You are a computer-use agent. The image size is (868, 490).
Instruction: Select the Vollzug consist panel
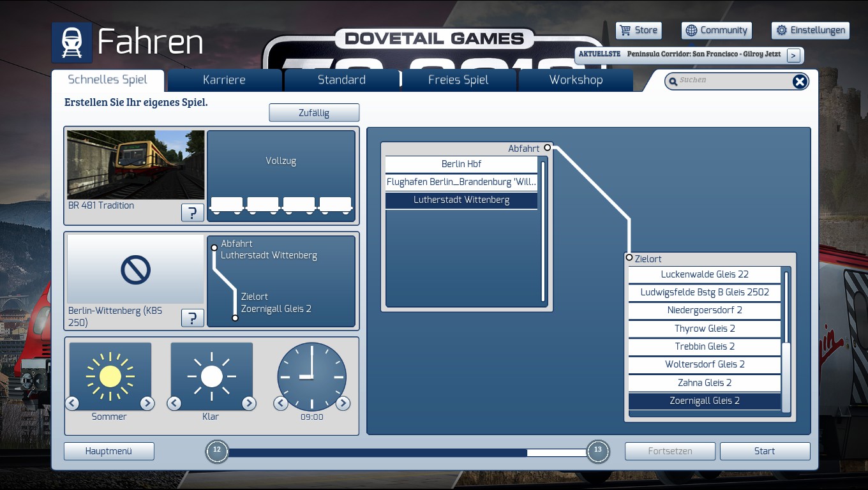pos(281,176)
